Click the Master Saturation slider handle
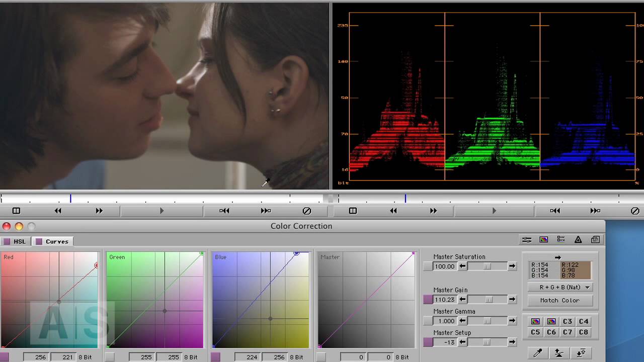644x362 pixels. point(487,266)
